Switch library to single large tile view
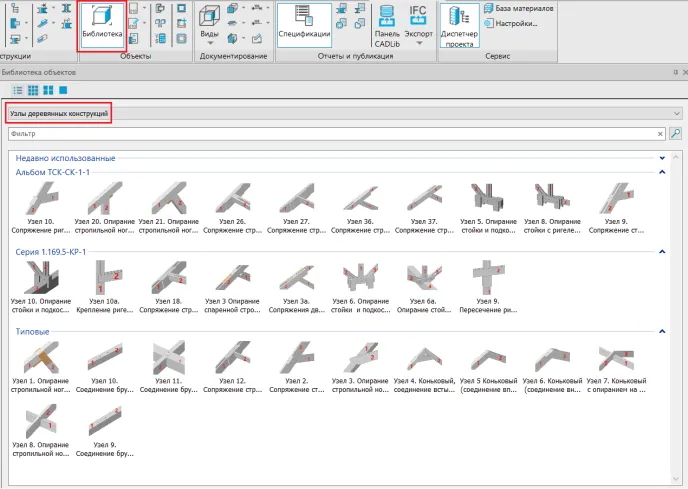 point(63,90)
